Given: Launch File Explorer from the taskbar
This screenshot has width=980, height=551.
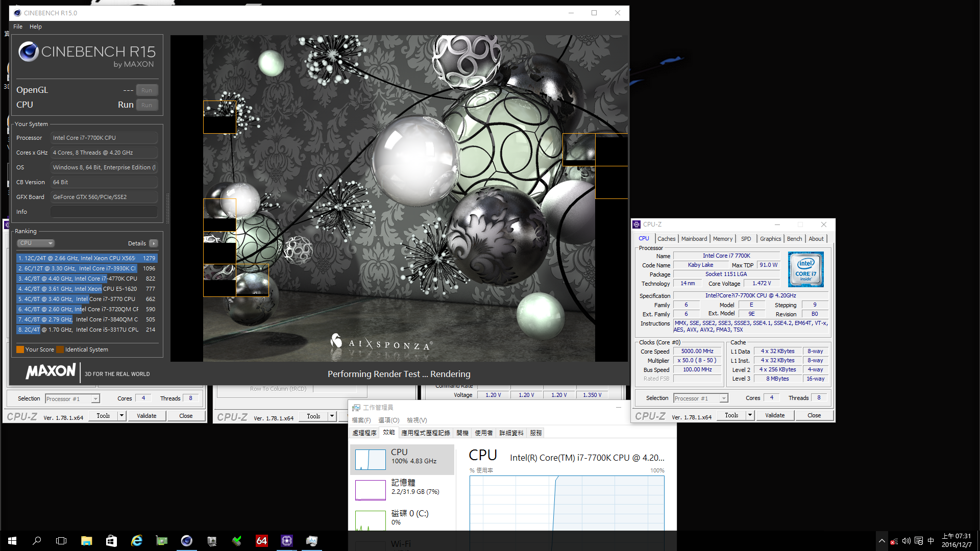Looking at the screenshot, I should coord(86,541).
